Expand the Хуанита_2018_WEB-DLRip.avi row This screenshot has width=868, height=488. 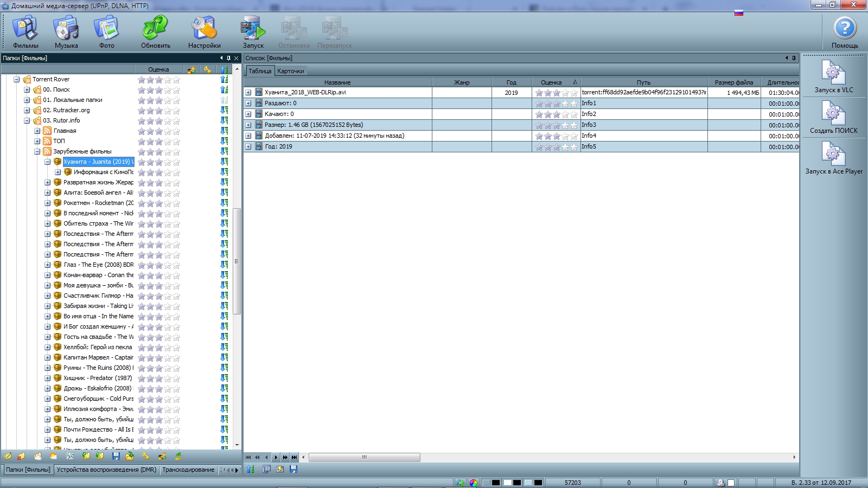click(248, 93)
